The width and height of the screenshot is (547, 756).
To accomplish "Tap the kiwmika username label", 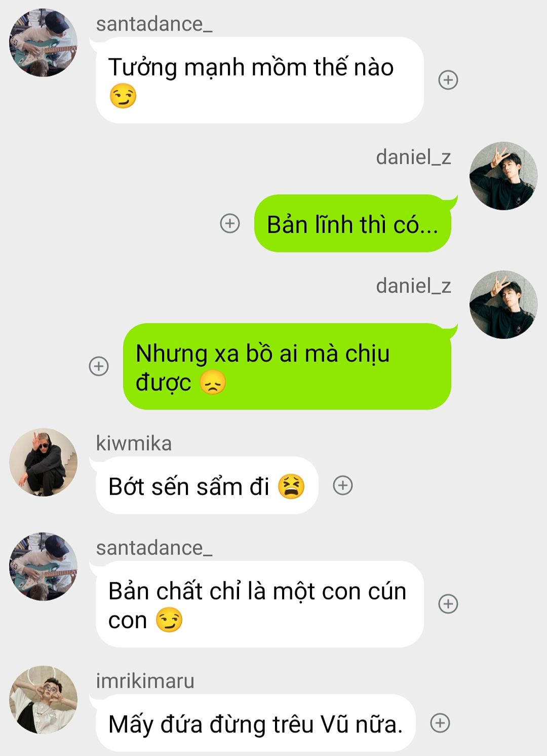I will point(134,443).
